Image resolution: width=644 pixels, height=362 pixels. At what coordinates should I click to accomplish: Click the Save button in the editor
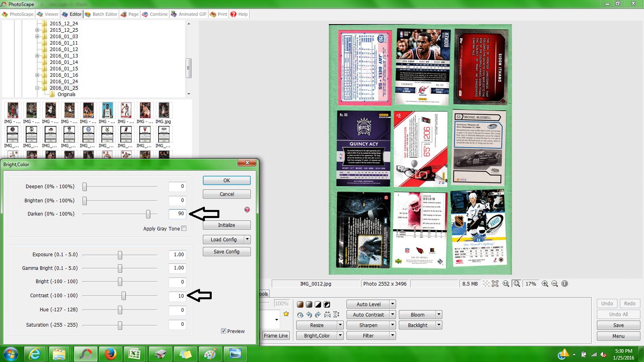(x=619, y=325)
